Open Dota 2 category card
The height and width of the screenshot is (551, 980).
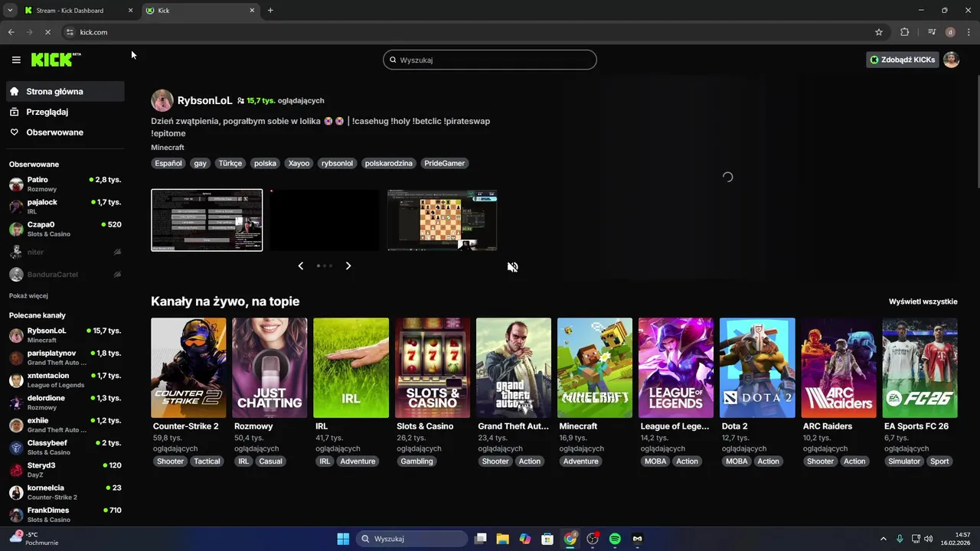coord(757,367)
